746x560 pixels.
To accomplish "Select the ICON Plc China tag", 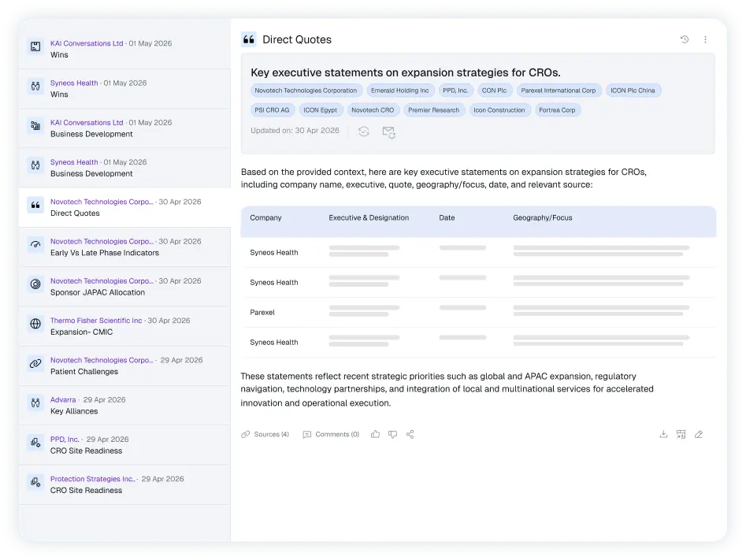I will (x=633, y=91).
